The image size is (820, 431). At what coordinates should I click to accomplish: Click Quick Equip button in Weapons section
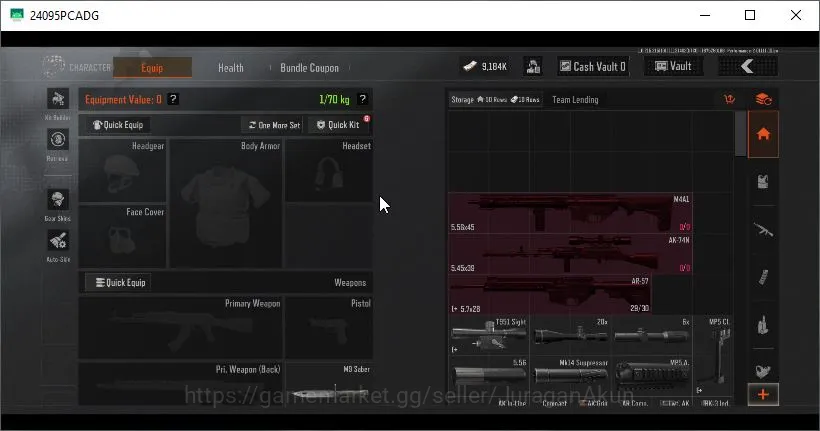click(120, 282)
